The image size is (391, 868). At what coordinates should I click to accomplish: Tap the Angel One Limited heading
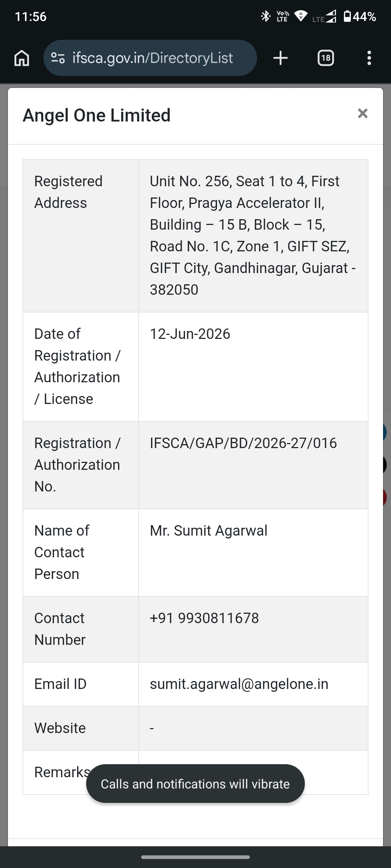pos(97,115)
